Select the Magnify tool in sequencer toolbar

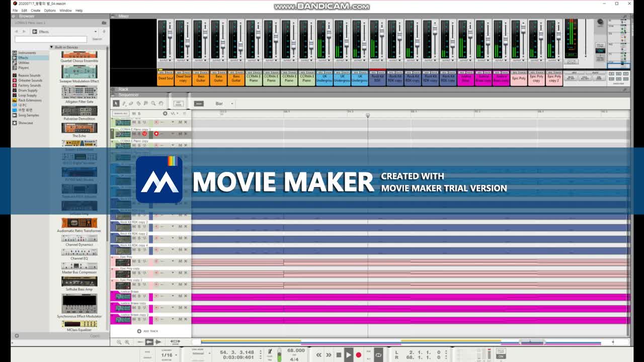coord(153,104)
